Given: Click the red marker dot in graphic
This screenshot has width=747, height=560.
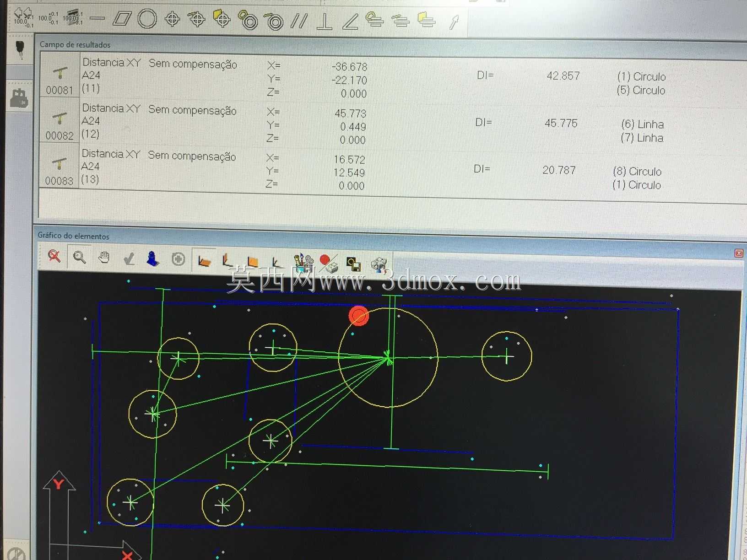Looking at the screenshot, I should pyautogui.click(x=358, y=316).
